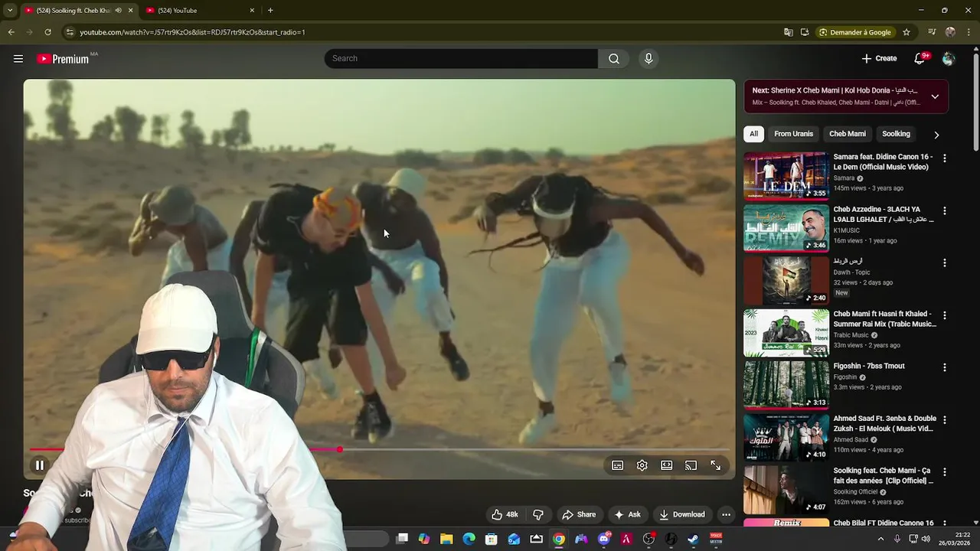Open options for Samara Le Dem video
980x551 pixels.
point(944,158)
